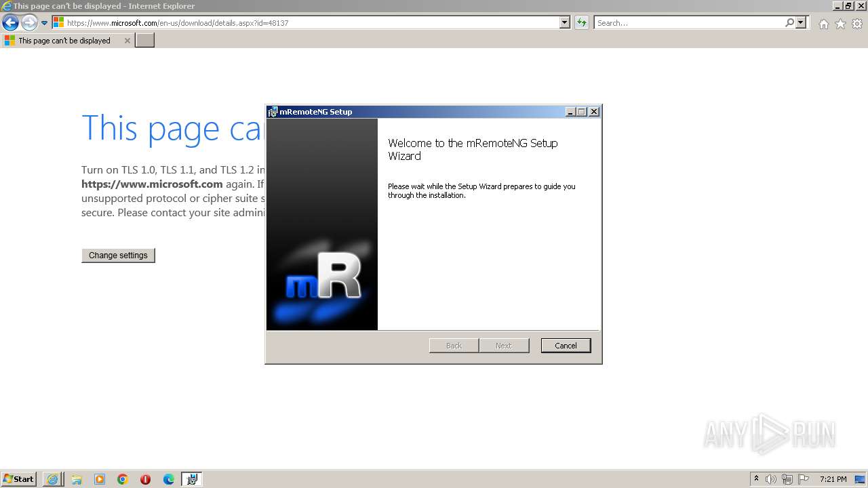
Task: Open Opera browser from the taskbar
Action: click(x=145, y=479)
